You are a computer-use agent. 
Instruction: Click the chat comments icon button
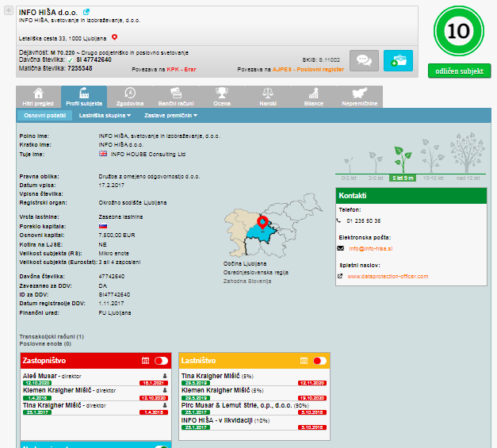click(x=364, y=60)
